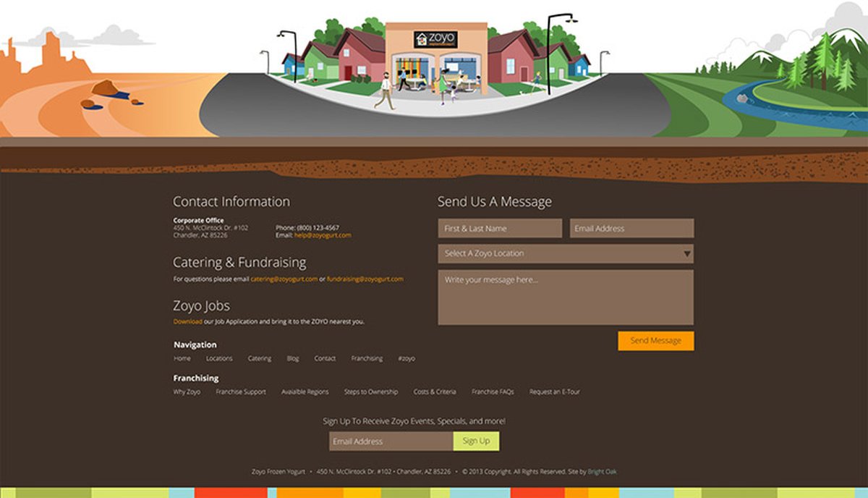Open the help@zoyogurt.com email link

pyautogui.click(x=323, y=235)
